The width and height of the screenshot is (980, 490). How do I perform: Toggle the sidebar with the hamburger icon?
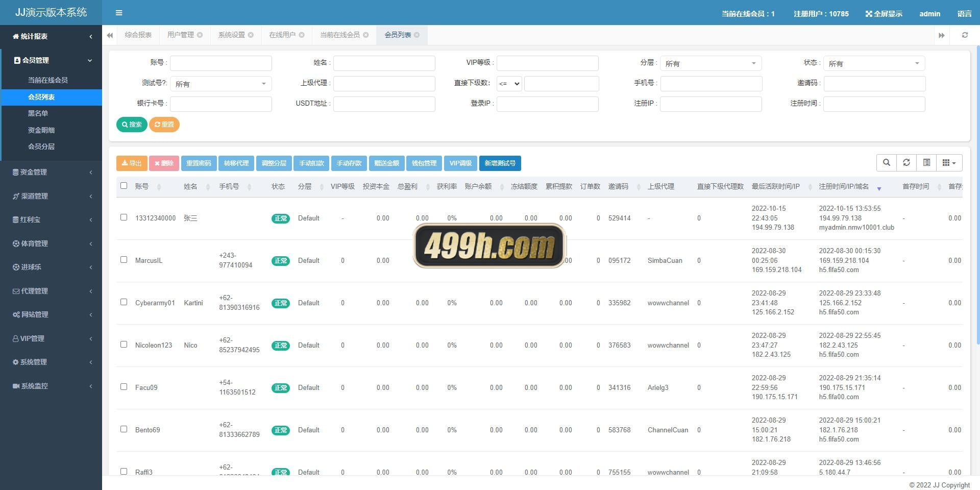click(119, 13)
